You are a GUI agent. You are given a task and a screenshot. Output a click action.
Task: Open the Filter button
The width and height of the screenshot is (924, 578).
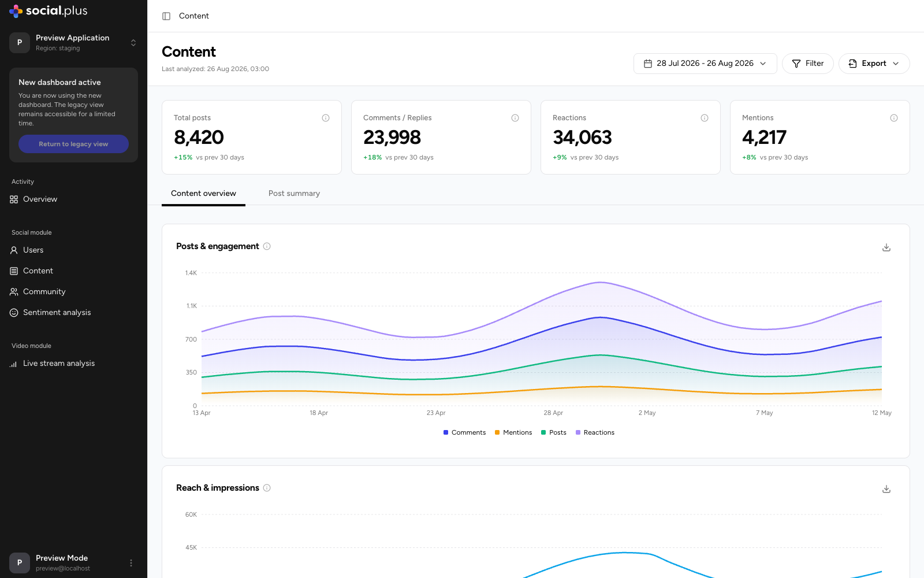click(807, 64)
